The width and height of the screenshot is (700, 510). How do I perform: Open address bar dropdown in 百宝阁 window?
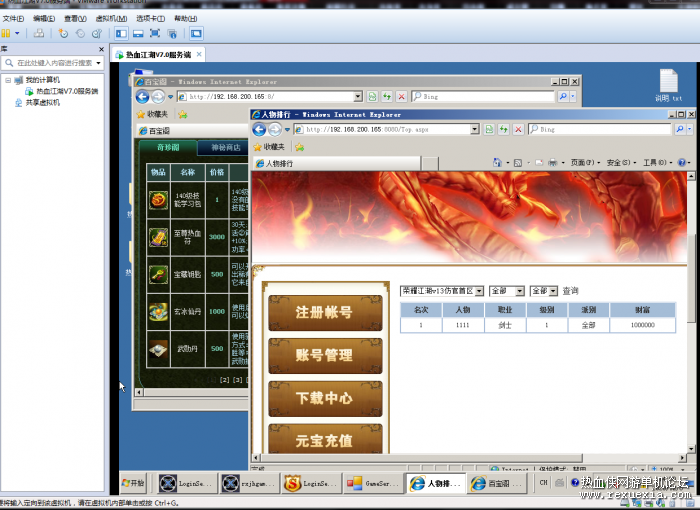(358, 96)
